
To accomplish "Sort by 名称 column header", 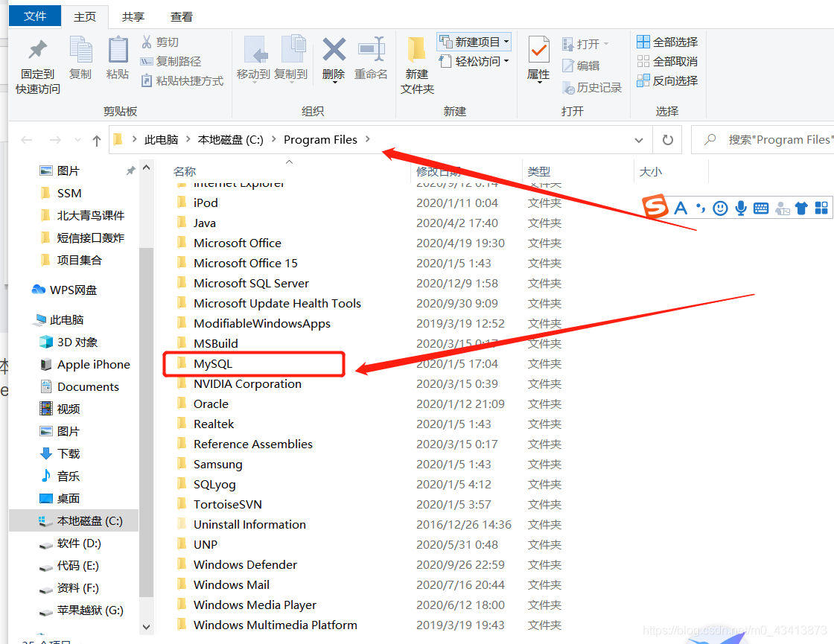I will [x=185, y=172].
